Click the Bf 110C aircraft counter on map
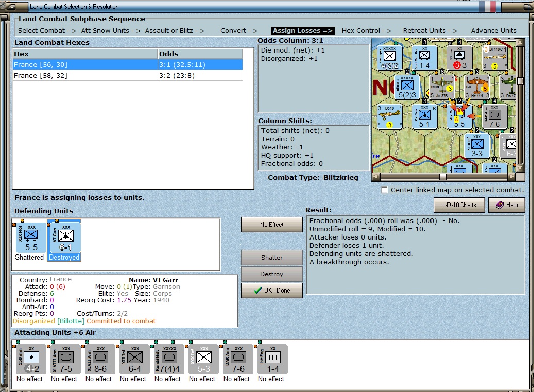 (x=494, y=58)
